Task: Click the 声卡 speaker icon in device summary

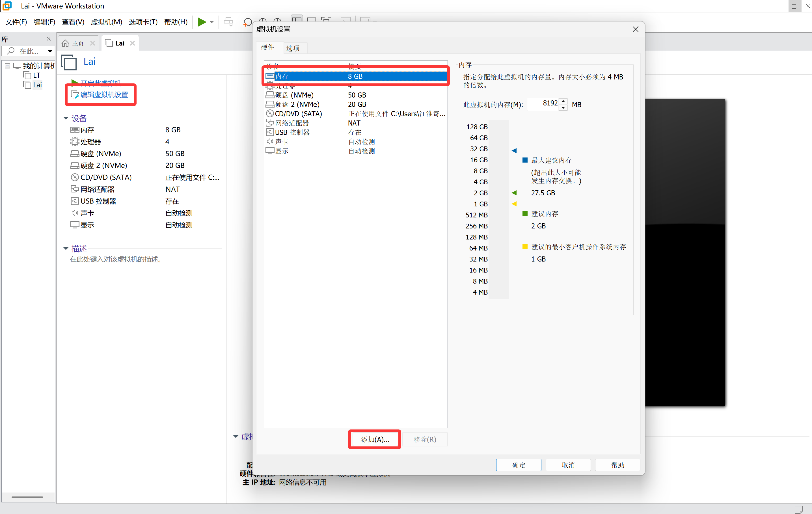Action: pyautogui.click(x=75, y=213)
